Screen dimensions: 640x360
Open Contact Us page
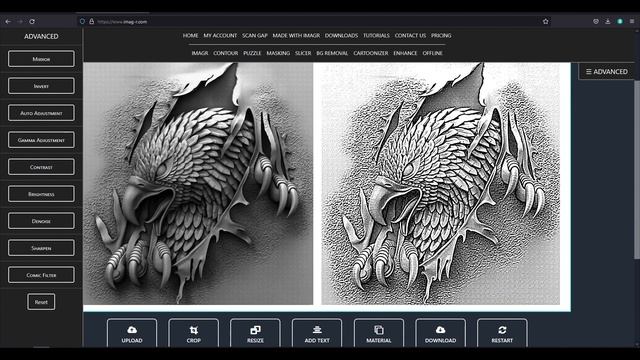pos(410,36)
